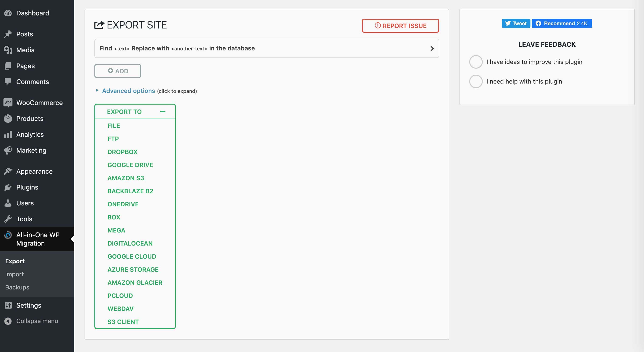
Task: Click the REPORT ISSUE button
Action: [x=400, y=26]
